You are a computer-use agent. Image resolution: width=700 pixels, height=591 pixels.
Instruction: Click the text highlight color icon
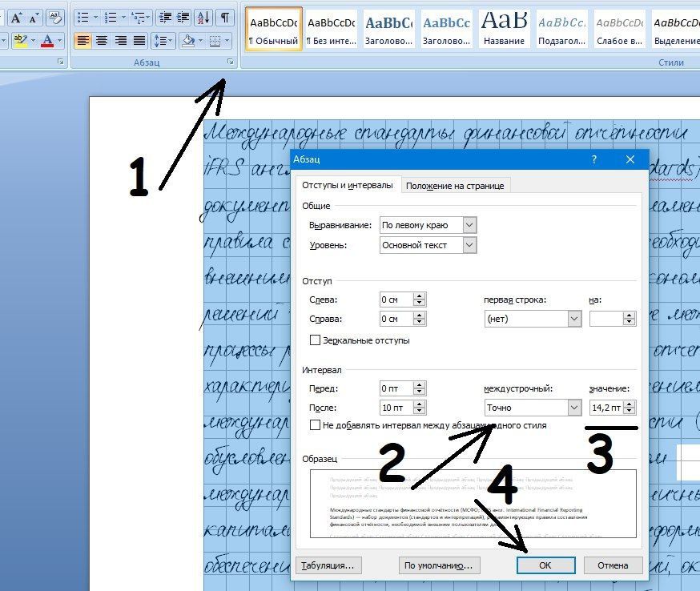tap(20, 41)
